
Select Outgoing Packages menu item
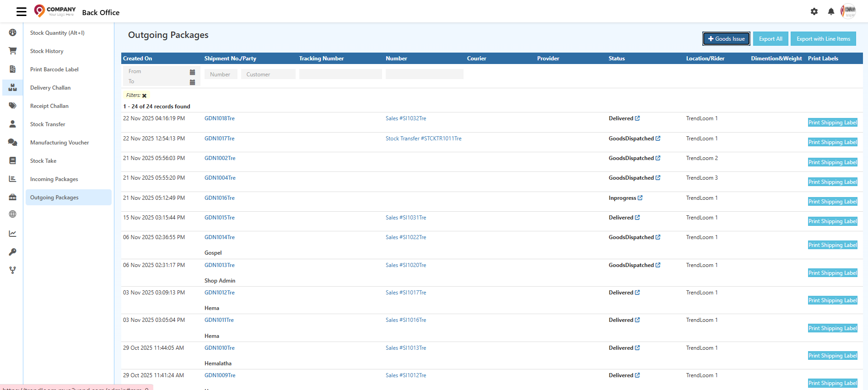coord(68,197)
